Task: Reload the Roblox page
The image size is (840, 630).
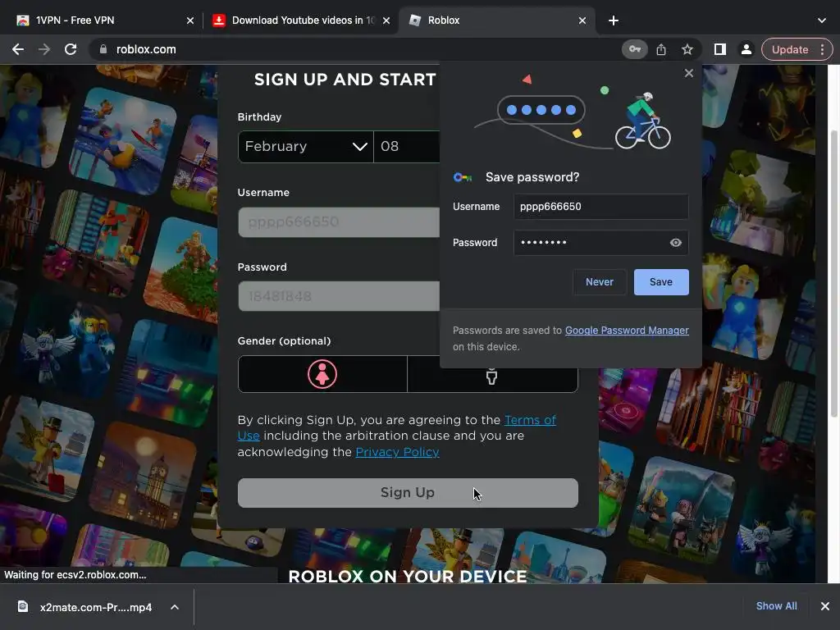Action: coord(71,49)
